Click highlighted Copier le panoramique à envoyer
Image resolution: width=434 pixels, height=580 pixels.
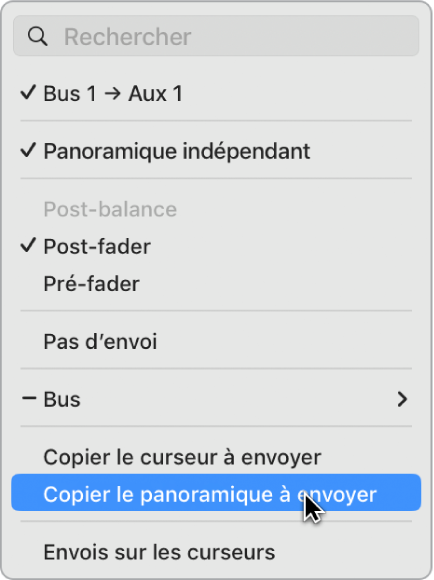point(216,493)
